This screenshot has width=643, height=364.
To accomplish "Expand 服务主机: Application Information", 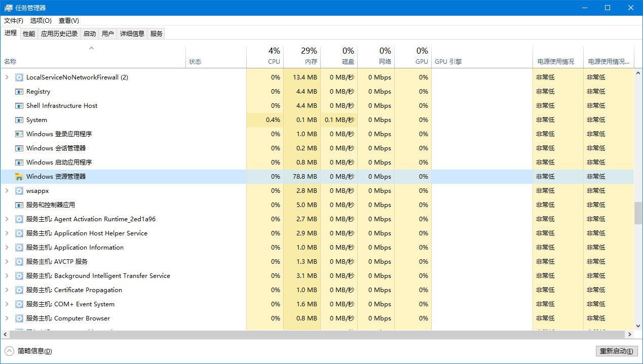I will tap(7, 248).
